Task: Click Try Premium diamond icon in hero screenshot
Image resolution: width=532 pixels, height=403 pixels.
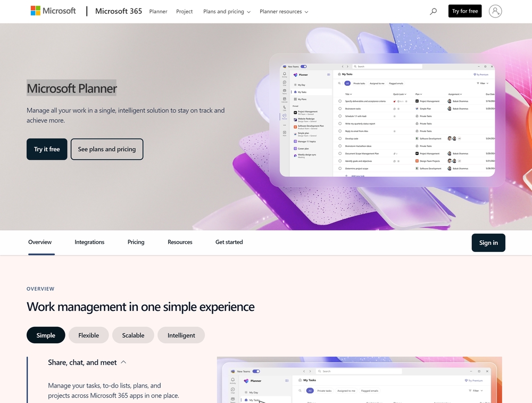Action: coord(474,75)
